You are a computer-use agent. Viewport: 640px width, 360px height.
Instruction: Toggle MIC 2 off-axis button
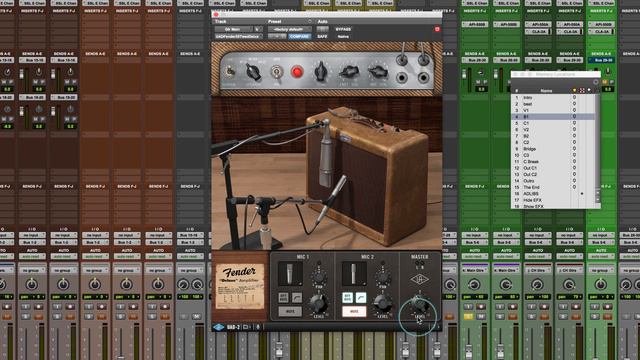pos(347,298)
